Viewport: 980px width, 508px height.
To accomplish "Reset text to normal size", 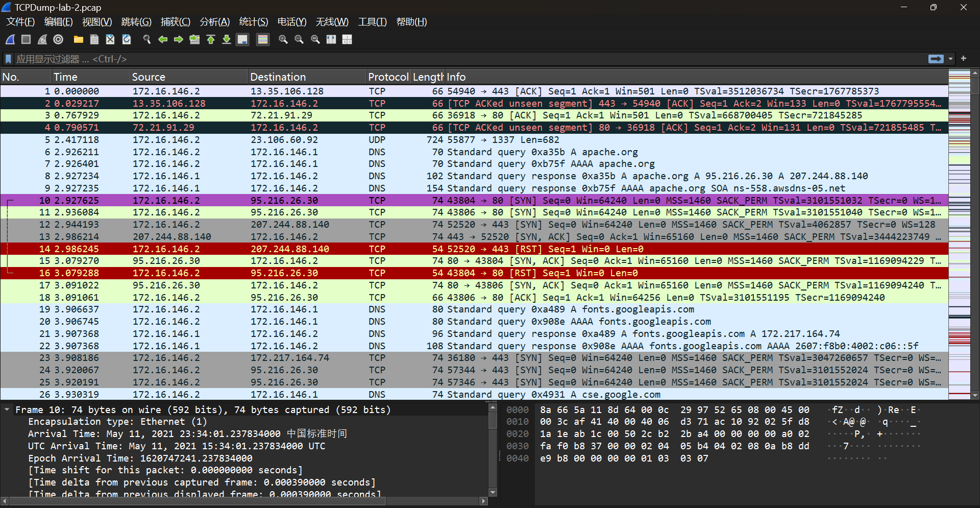I will (315, 39).
